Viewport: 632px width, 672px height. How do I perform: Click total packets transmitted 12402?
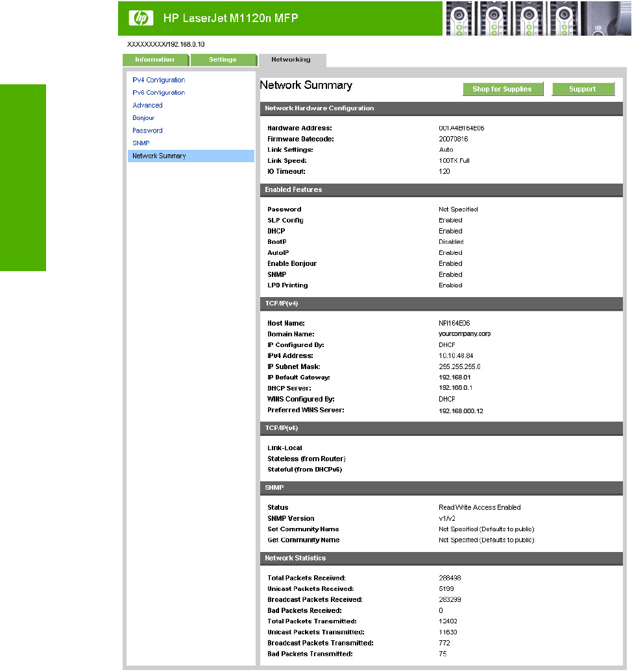[x=448, y=621]
